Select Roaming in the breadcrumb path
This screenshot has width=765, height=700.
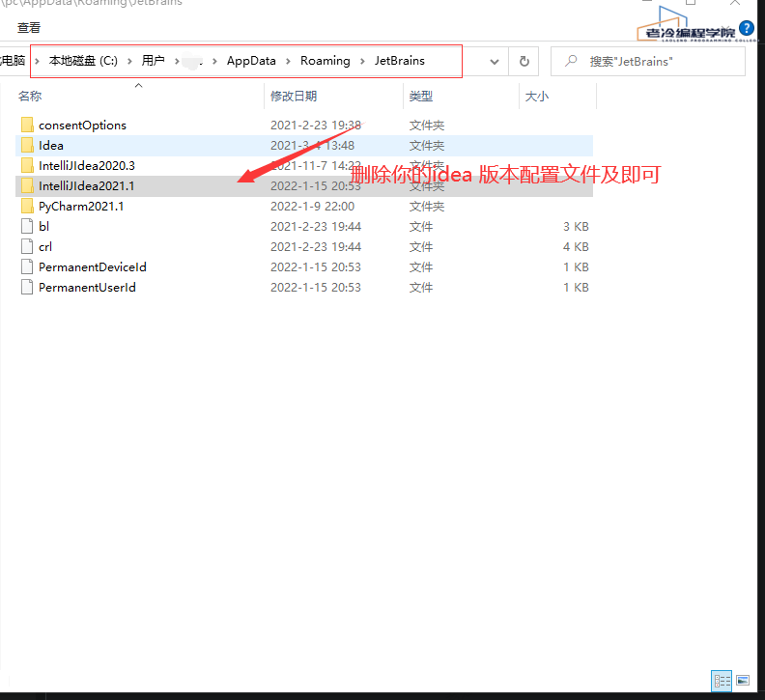click(x=326, y=61)
